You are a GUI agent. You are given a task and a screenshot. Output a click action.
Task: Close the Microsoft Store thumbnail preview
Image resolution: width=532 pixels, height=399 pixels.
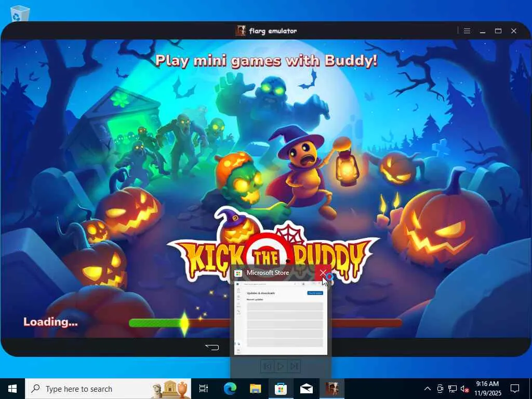pyautogui.click(x=323, y=273)
